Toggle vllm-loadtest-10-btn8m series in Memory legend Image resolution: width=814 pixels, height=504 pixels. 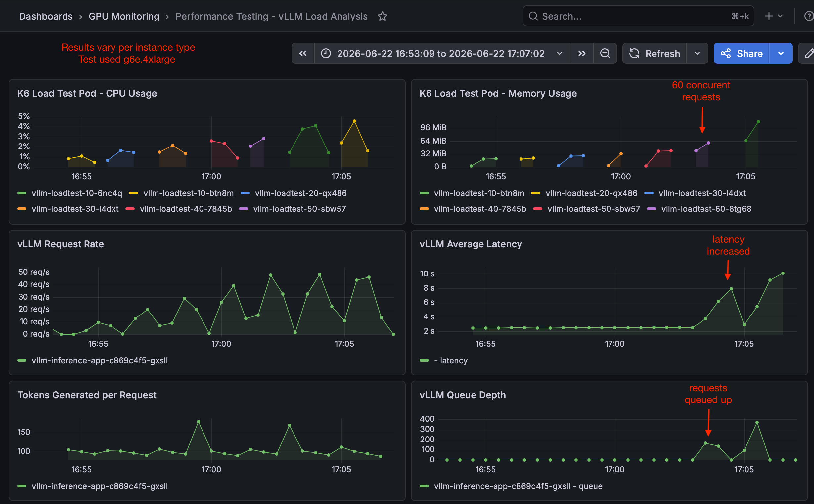(479, 193)
